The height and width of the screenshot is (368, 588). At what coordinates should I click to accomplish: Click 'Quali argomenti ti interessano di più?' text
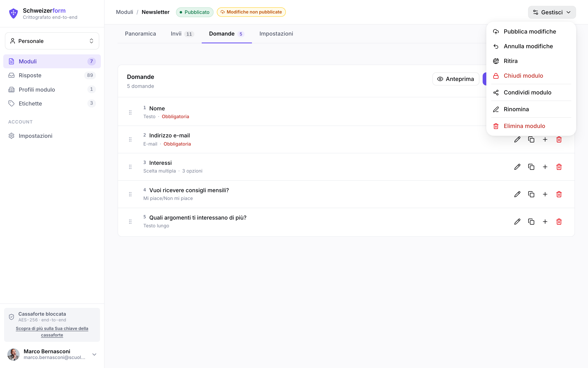tap(198, 218)
